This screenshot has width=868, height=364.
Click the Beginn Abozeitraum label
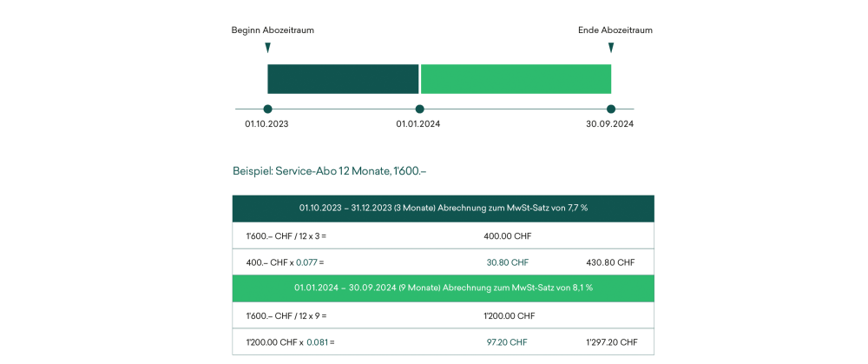click(x=273, y=30)
